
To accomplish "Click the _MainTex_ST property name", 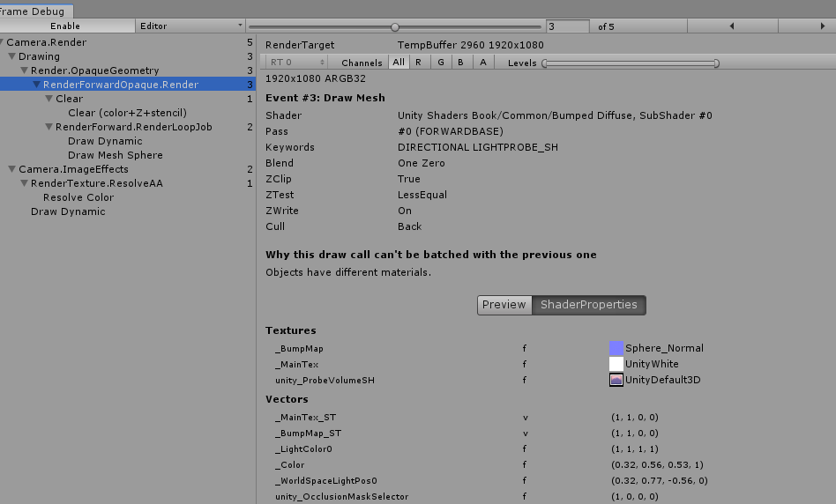I will click(x=305, y=418).
